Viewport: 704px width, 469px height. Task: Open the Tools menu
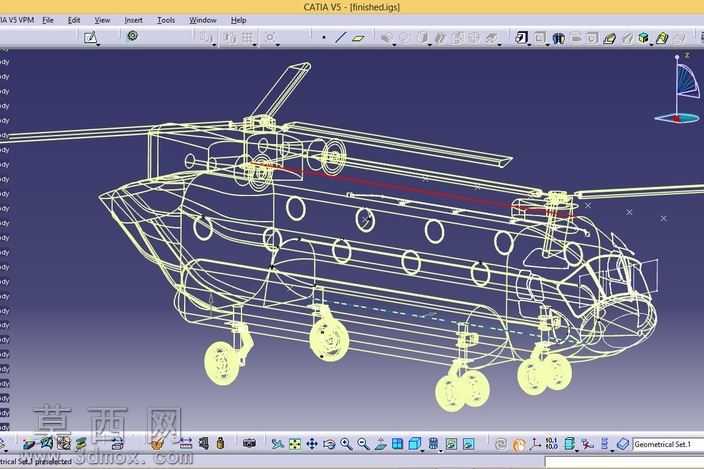point(166,20)
